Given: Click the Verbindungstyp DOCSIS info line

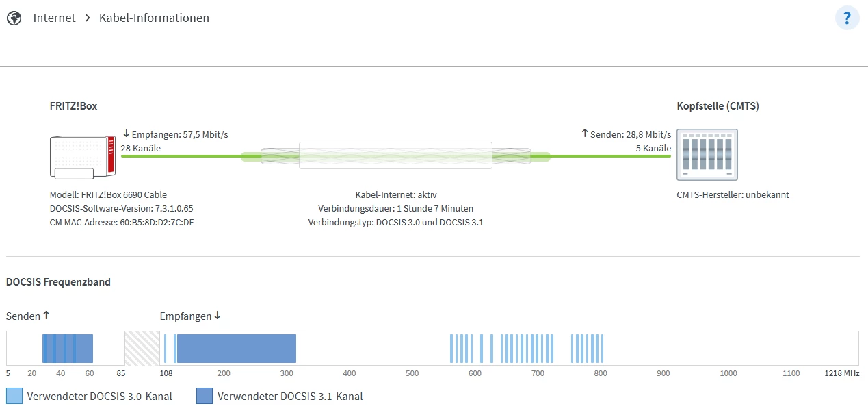Looking at the screenshot, I should tap(395, 222).
